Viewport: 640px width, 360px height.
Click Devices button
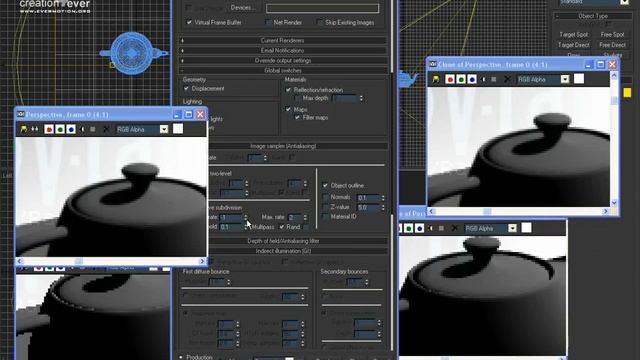(x=243, y=7)
